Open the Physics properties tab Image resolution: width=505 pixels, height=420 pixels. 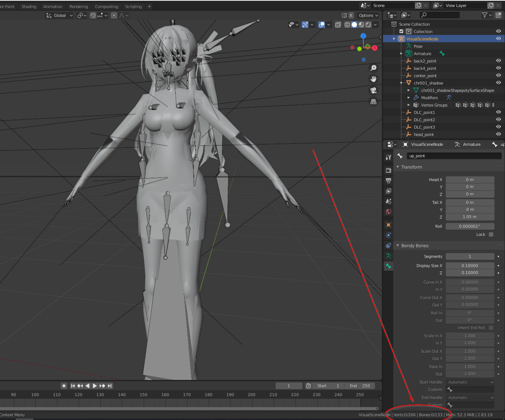tap(388, 235)
